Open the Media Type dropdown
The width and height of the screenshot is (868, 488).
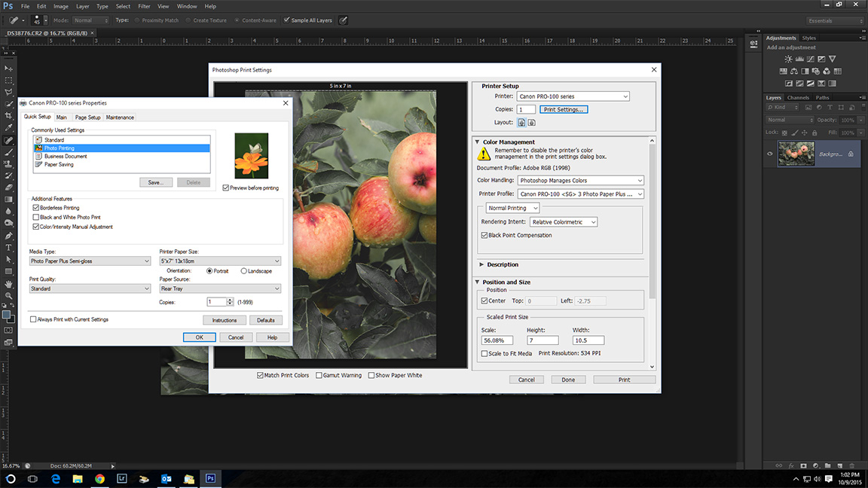coord(90,260)
